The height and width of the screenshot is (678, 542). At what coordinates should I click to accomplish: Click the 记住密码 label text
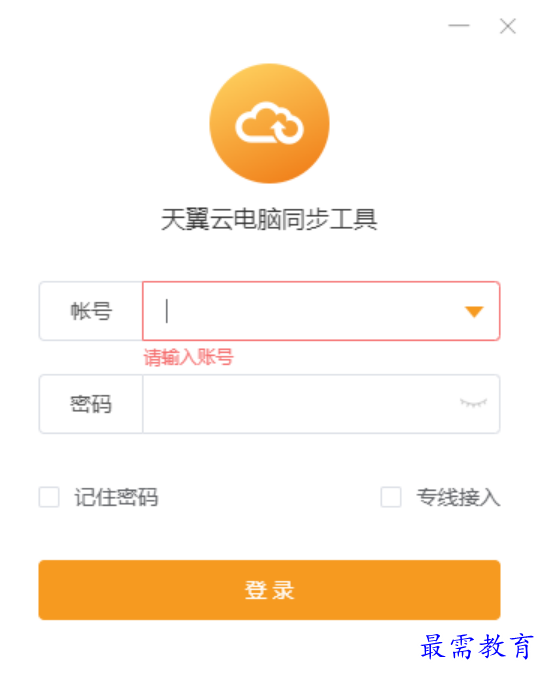coord(116,497)
